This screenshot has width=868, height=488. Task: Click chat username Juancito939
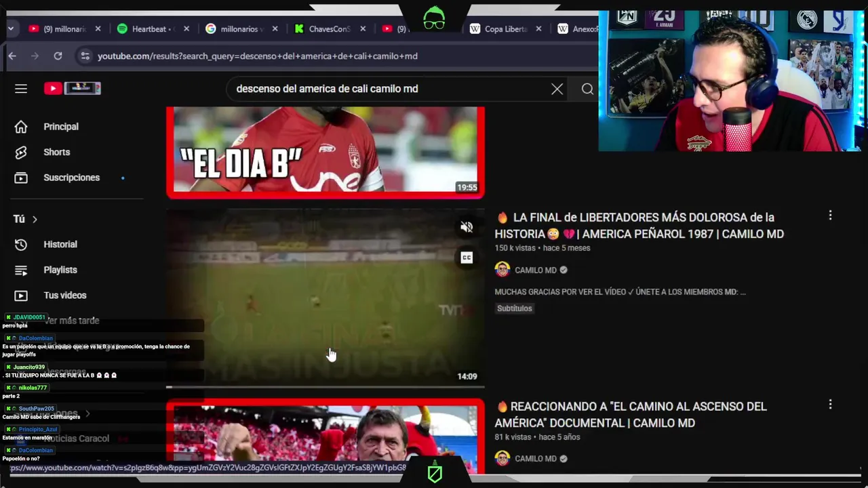[x=29, y=367]
